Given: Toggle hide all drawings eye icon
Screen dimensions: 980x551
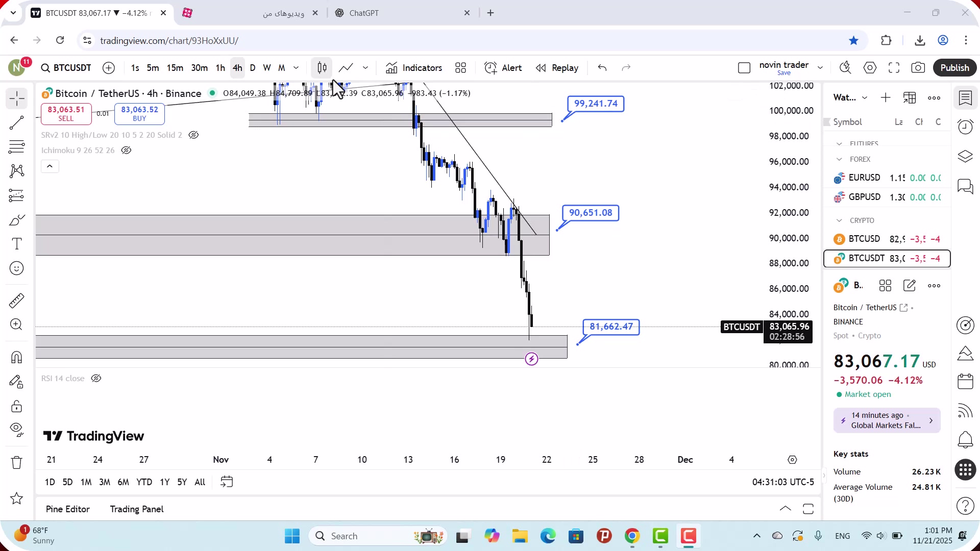Looking at the screenshot, I should click(x=17, y=430).
